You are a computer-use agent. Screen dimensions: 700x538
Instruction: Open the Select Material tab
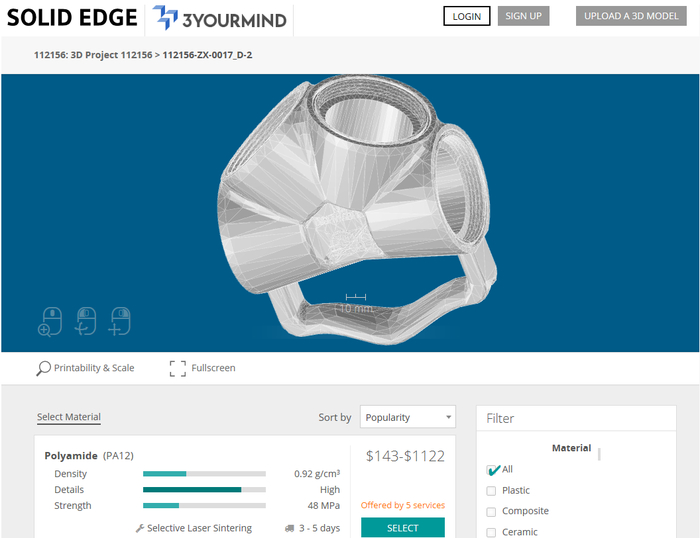pos(69,417)
